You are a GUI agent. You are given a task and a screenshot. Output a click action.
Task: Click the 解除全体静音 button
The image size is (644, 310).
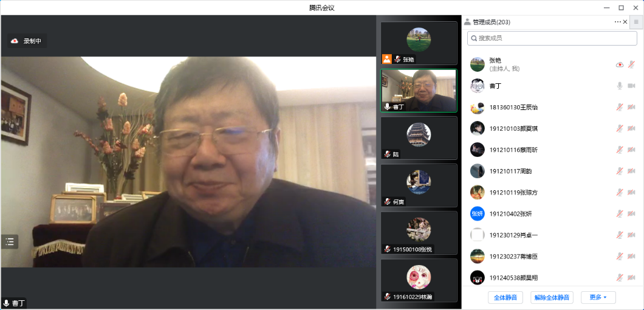pyautogui.click(x=552, y=297)
